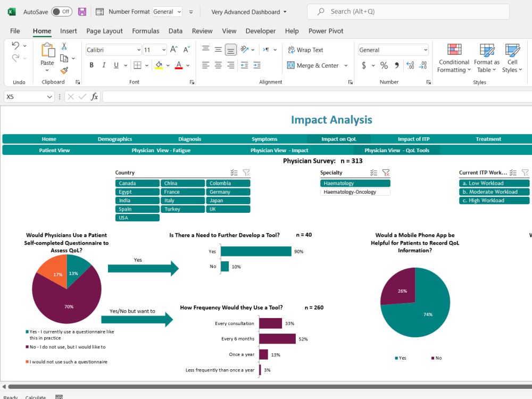The height and width of the screenshot is (399, 532).
Task: Open the General number format dropdown in ribbon
Action: pos(426,50)
